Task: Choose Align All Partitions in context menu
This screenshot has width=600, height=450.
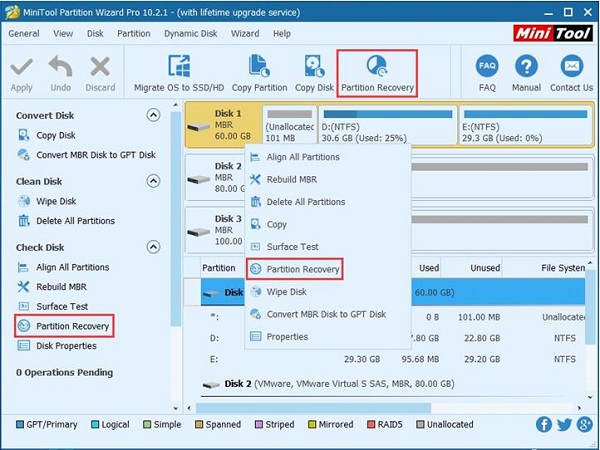Action: click(x=328, y=157)
